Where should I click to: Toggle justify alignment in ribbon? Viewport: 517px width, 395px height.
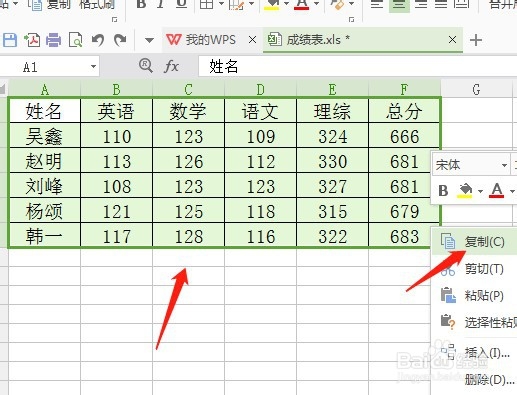coord(441,5)
